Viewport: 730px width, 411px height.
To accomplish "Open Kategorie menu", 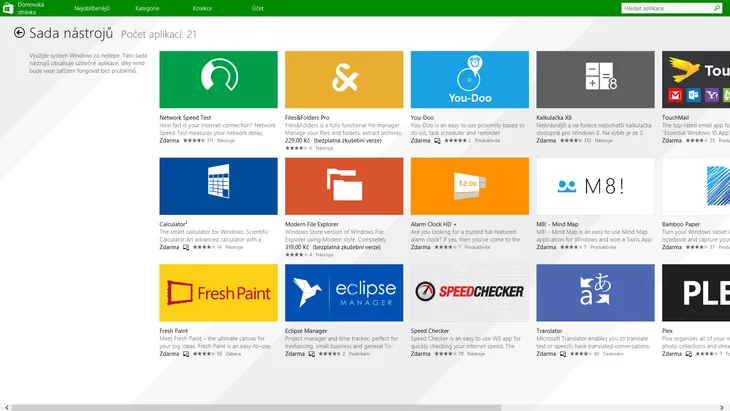I will (x=147, y=8).
